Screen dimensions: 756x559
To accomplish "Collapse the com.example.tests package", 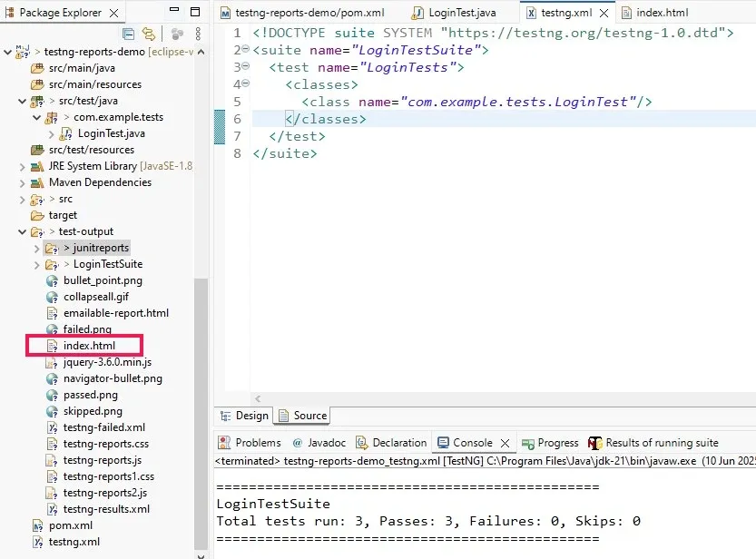I will [36, 118].
